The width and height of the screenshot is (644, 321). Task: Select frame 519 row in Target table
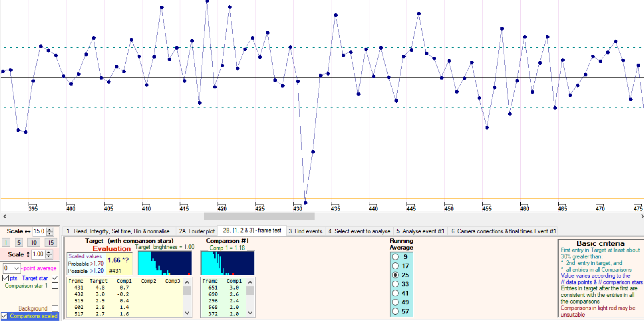[x=125, y=301]
